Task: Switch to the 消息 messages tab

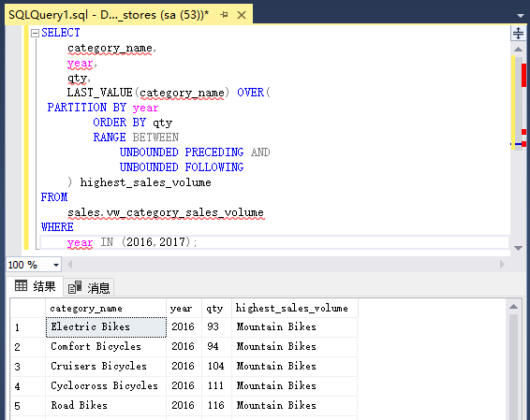Action: pyautogui.click(x=89, y=288)
